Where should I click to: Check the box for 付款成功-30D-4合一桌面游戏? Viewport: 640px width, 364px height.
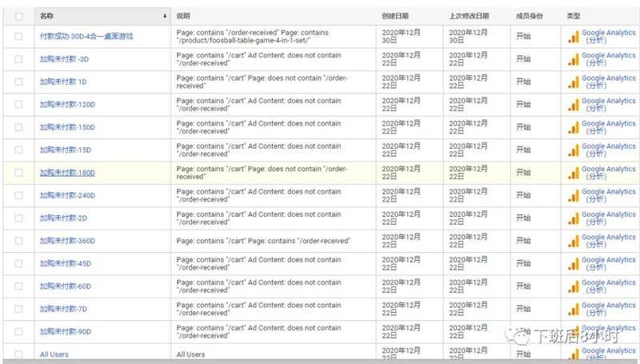18,36
